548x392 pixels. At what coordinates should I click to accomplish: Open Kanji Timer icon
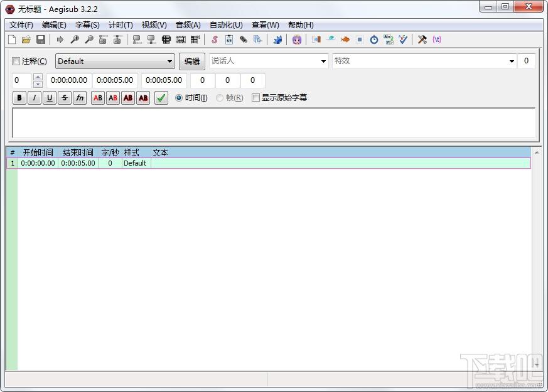pyautogui.click(x=389, y=40)
